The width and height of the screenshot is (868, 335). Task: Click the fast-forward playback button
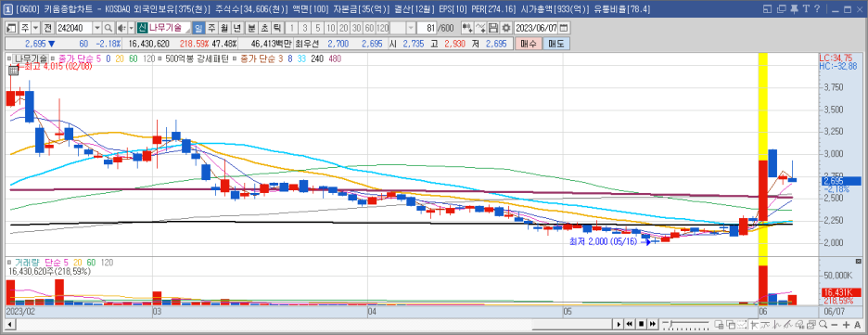point(653,325)
